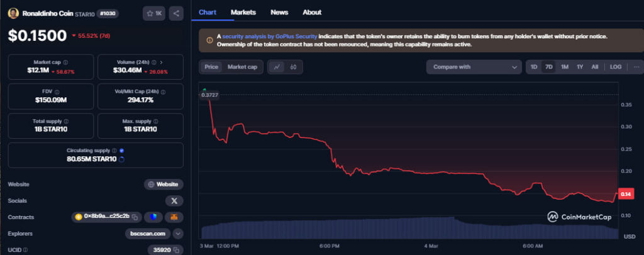Select the Price chart toggle
Screen dimensions: 644x255
coord(211,67)
